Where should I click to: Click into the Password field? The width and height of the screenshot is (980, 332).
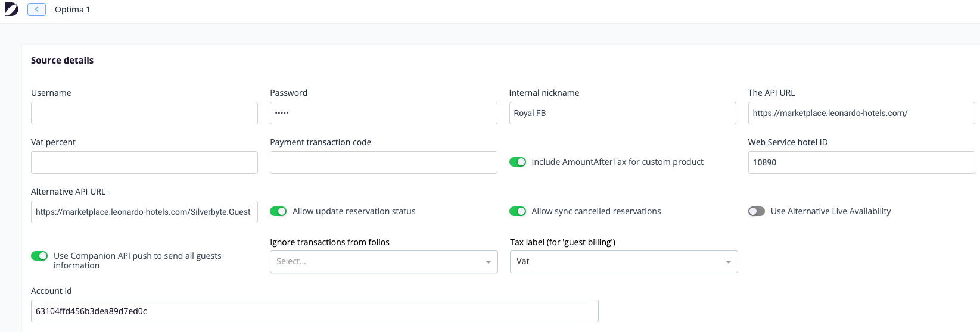(384, 113)
